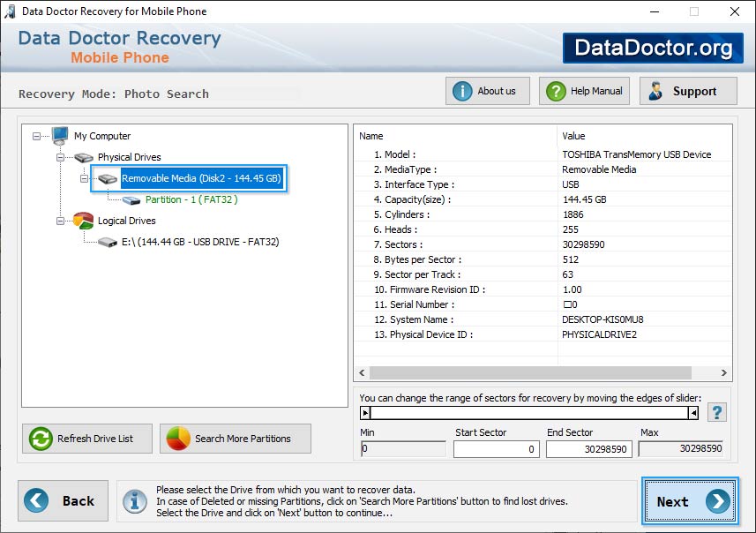Click the Removable Media drive icon
Viewport: 756px width, 533px height.
pos(108,179)
